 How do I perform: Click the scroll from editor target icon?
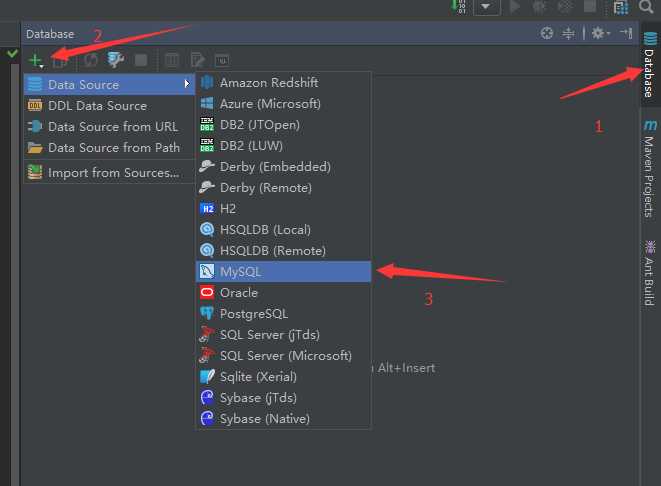(547, 33)
